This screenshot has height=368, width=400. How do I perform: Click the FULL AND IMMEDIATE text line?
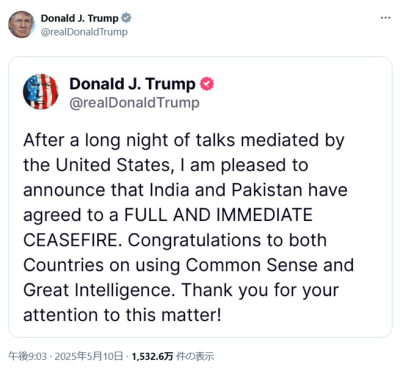(x=218, y=215)
